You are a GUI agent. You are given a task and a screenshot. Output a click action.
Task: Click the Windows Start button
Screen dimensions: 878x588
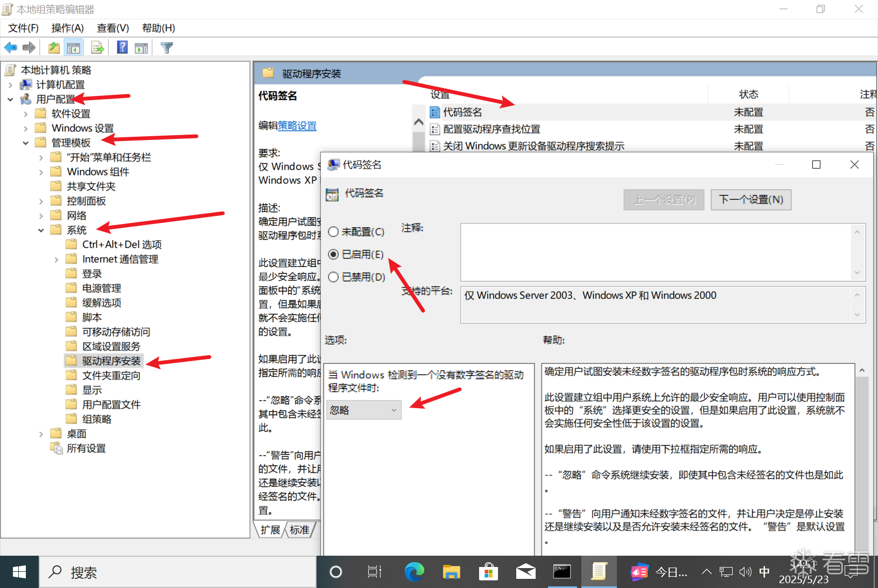click(19, 572)
